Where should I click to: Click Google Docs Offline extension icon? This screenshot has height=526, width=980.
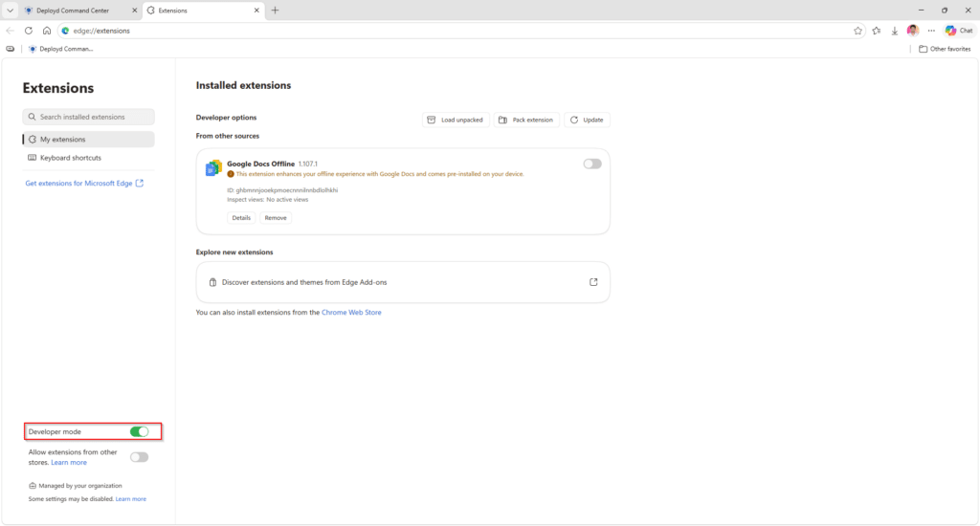click(213, 168)
